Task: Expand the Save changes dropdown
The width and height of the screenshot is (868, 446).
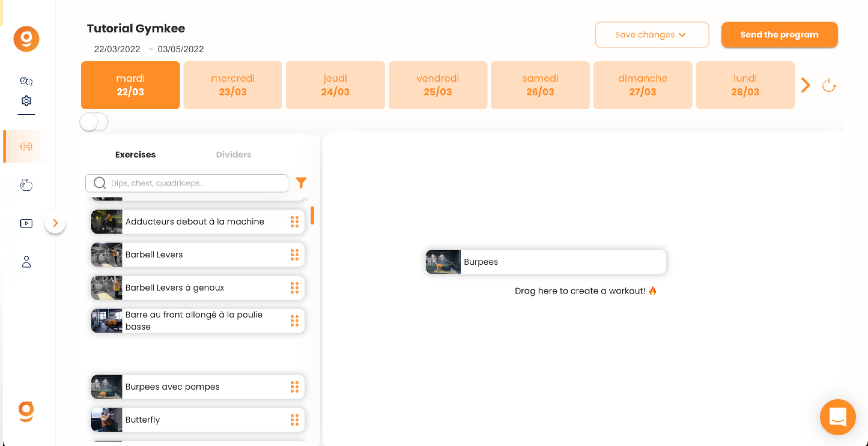Action: coord(652,35)
